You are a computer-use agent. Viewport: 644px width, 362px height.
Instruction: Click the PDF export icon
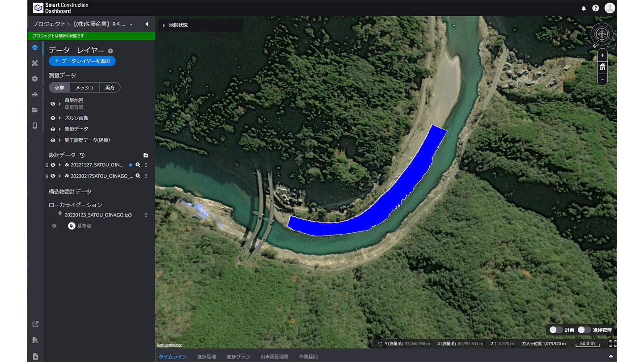click(35, 340)
